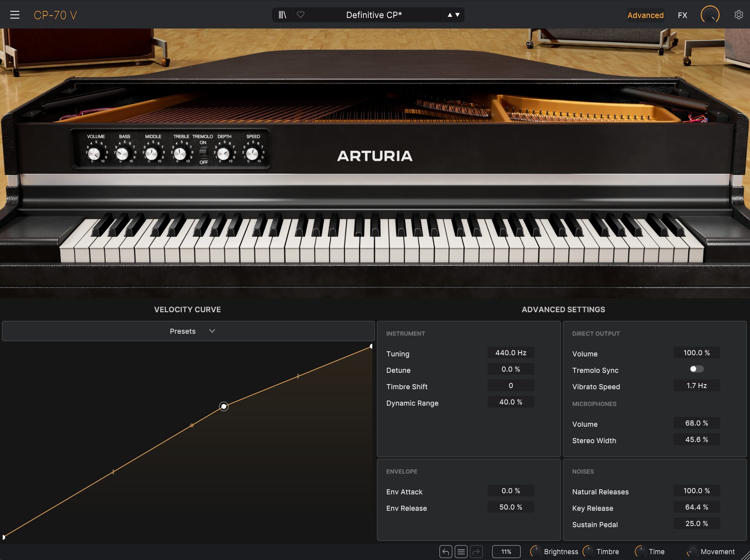
Task: Click the Definitive CP* preset name
Action: pyautogui.click(x=374, y=15)
